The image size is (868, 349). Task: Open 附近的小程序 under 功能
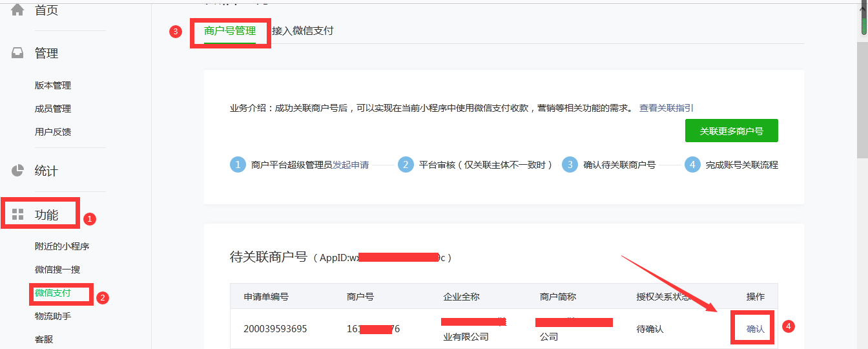tap(62, 246)
